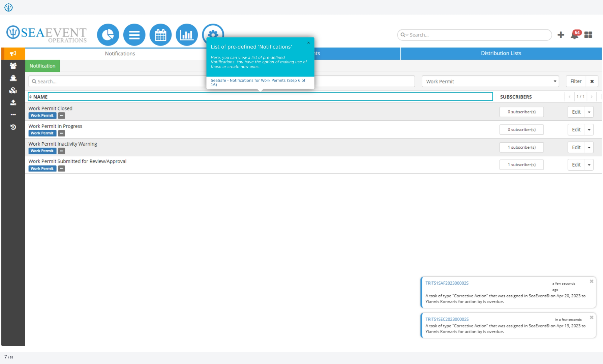This screenshot has height=364, width=603.
Task: Edit Work Permit Submitted for Review/Approval notification
Action: point(576,165)
